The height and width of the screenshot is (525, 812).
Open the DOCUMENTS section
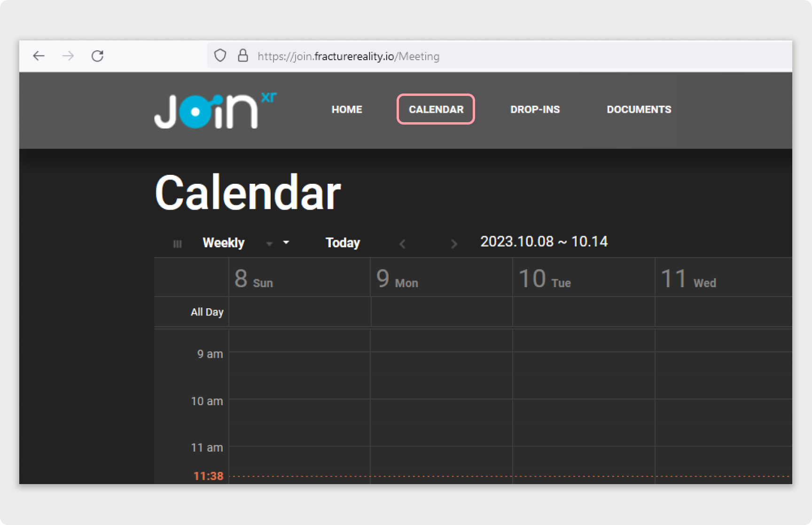tap(639, 109)
